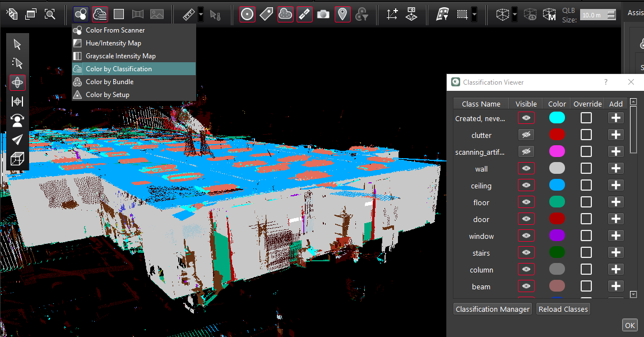Hide the wall classification points
Viewport: 644px width, 337px height.
[x=525, y=168]
